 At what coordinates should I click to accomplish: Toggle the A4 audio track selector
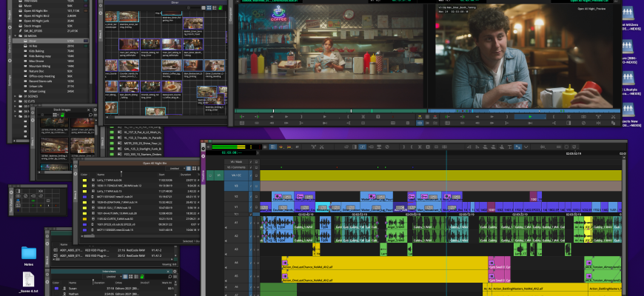236,263
